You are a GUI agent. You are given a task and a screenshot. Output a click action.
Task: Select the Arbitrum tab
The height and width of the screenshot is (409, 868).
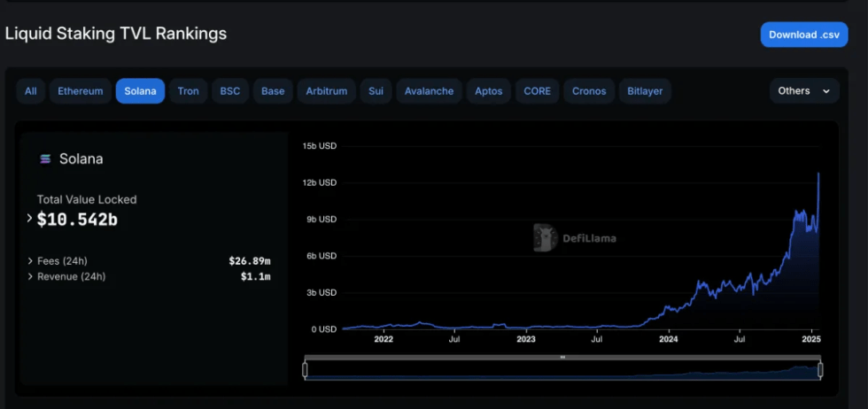point(328,91)
